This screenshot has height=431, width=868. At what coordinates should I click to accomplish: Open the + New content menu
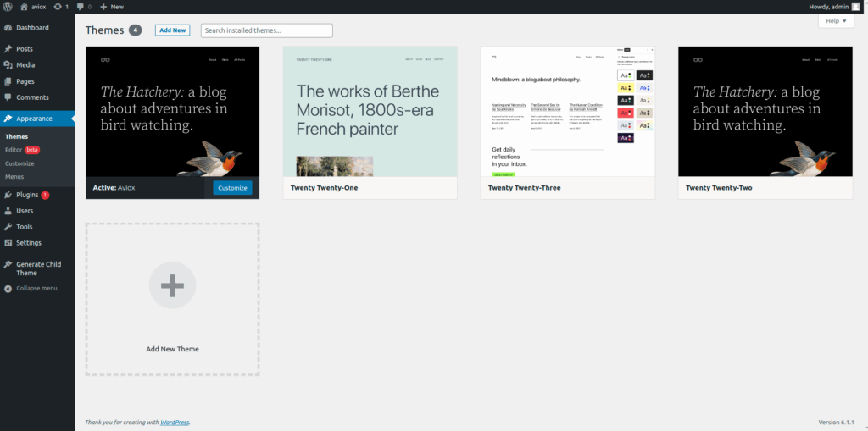(111, 6)
